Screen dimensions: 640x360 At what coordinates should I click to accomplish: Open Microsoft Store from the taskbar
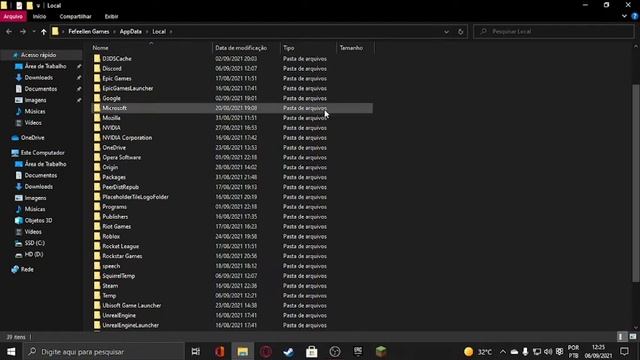tap(312, 351)
